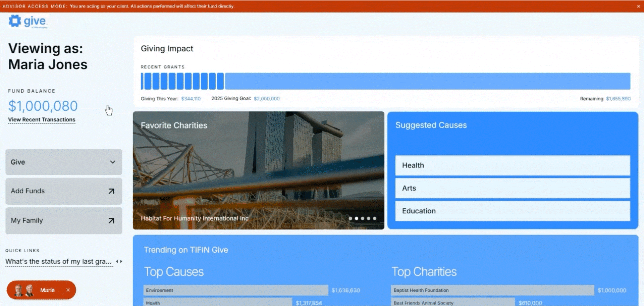Click the Recent Grants progress bar
Image resolution: width=644 pixels, height=306 pixels.
(385, 81)
